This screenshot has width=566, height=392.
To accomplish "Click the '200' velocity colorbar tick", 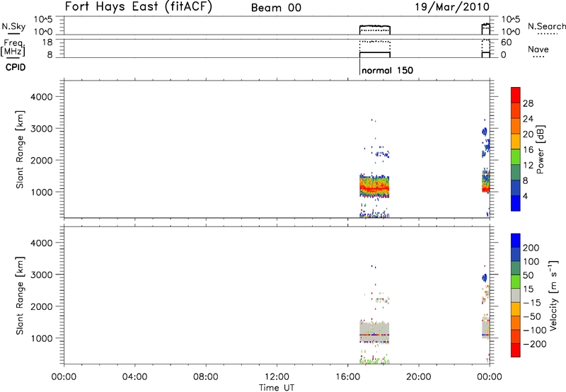I will [x=531, y=248].
